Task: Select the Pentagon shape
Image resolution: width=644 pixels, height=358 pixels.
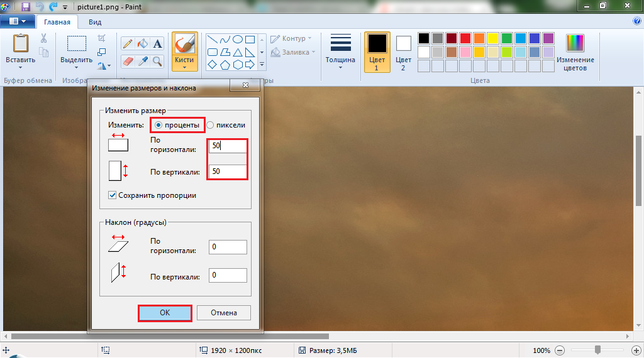Action: coord(225,65)
